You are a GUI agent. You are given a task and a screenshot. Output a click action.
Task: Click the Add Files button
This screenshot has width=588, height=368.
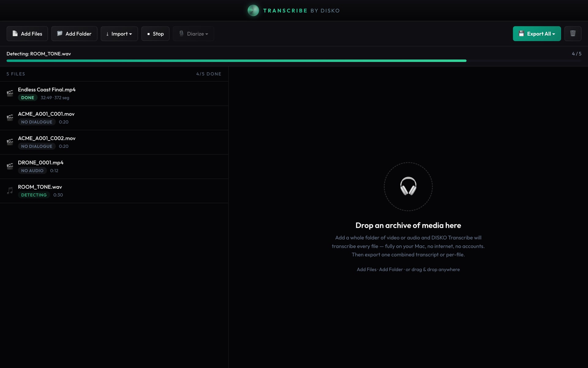coord(27,34)
